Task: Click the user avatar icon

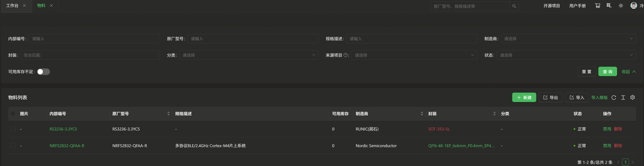Action: (x=634, y=5)
